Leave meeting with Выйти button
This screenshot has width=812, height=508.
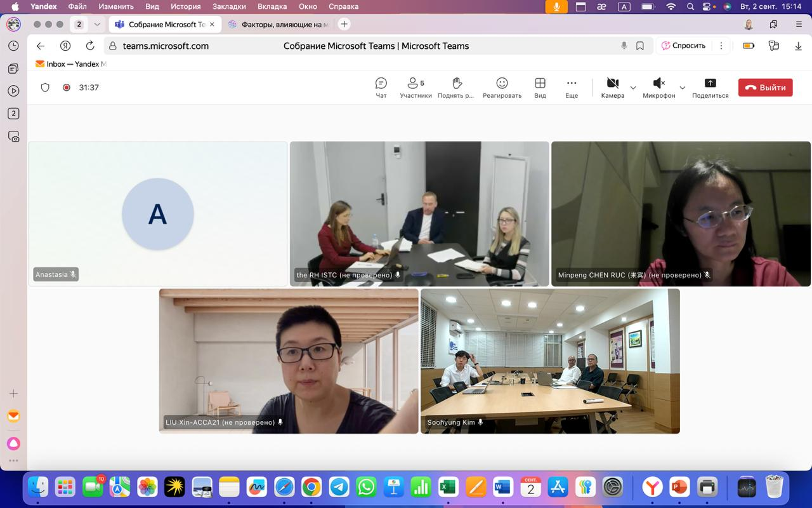[x=765, y=88]
